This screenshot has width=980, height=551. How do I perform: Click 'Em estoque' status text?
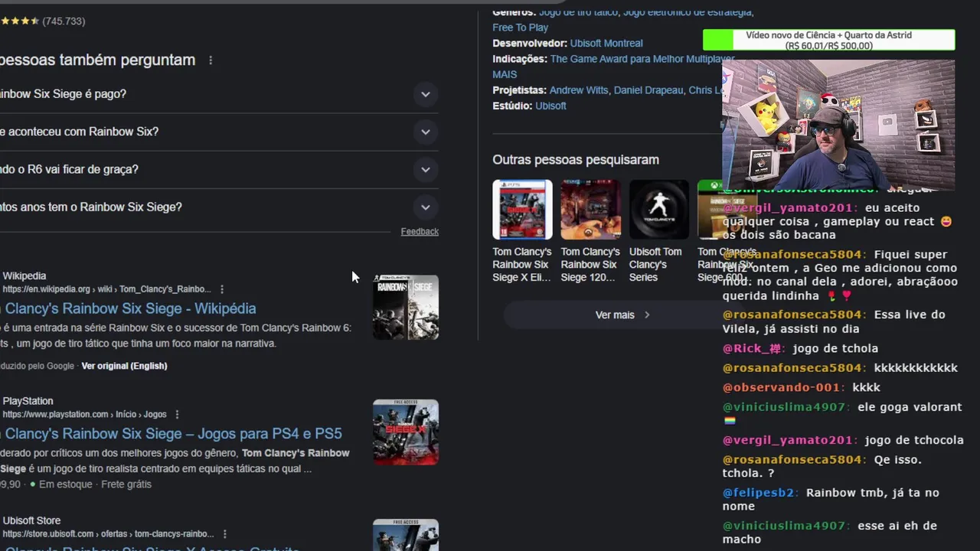[65, 484]
